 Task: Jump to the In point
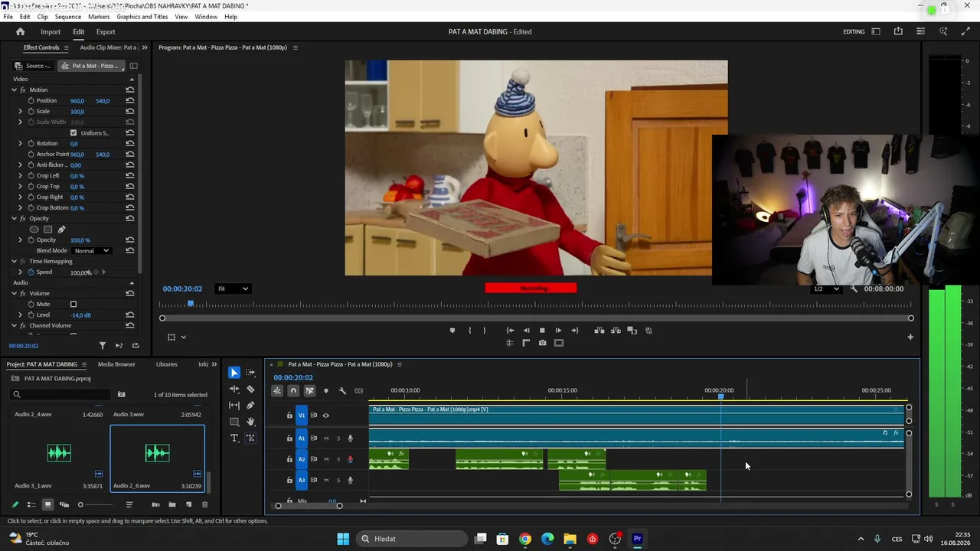pyautogui.click(x=510, y=331)
